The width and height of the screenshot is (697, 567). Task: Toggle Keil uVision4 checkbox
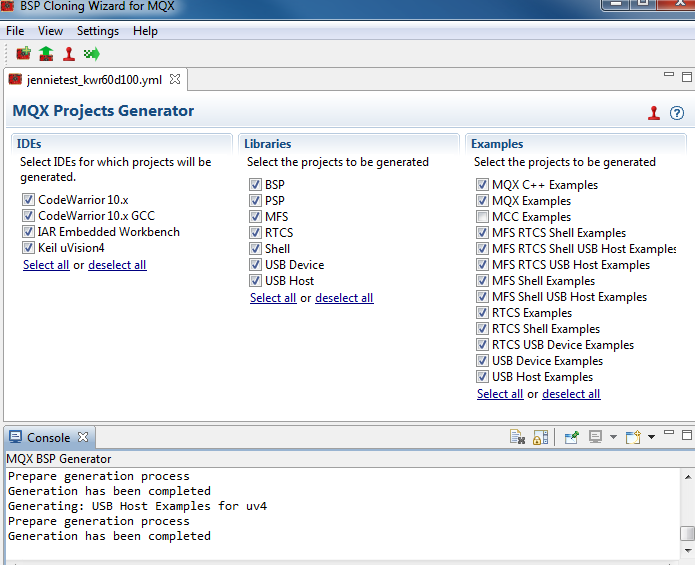click(x=28, y=248)
